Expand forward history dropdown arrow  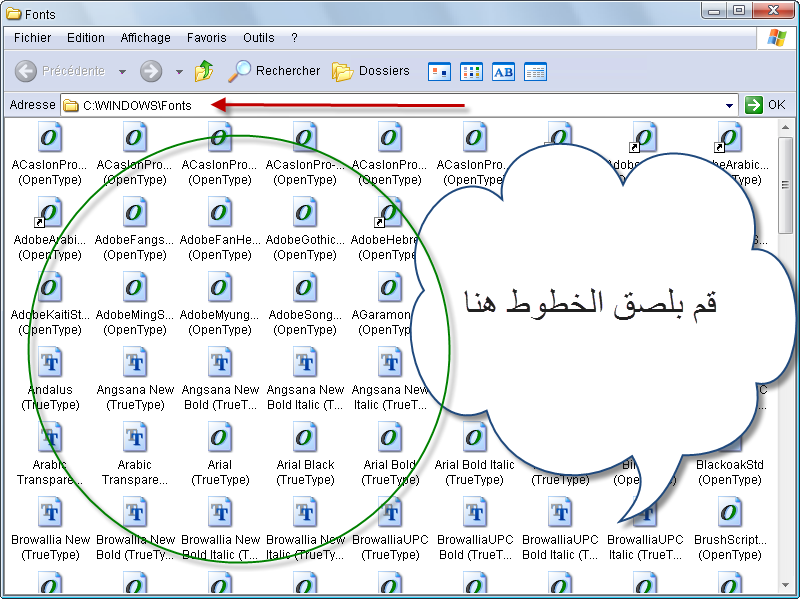click(179, 72)
